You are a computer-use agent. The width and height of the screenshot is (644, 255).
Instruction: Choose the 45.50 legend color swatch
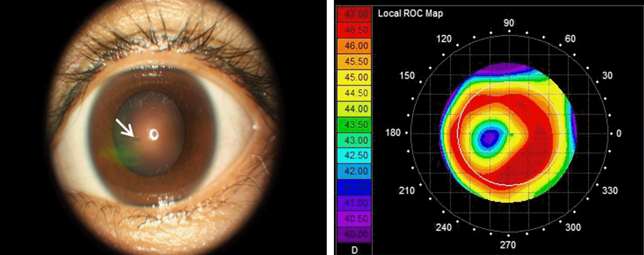(x=354, y=61)
